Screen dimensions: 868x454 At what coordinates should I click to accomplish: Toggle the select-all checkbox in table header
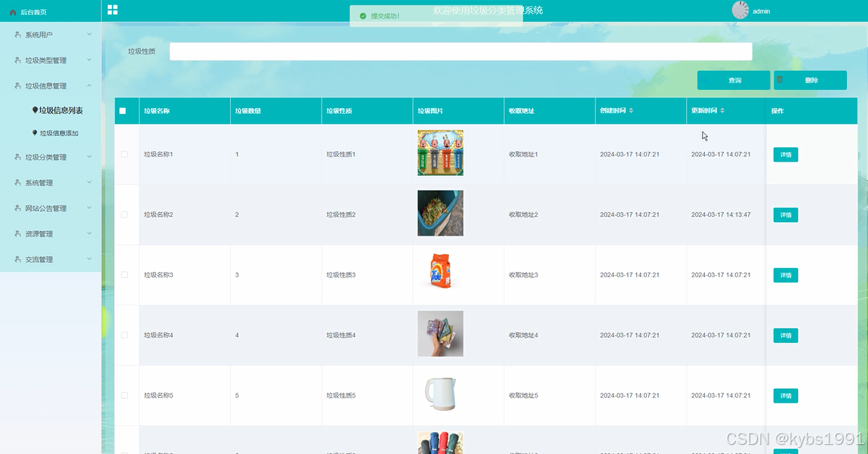123,111
